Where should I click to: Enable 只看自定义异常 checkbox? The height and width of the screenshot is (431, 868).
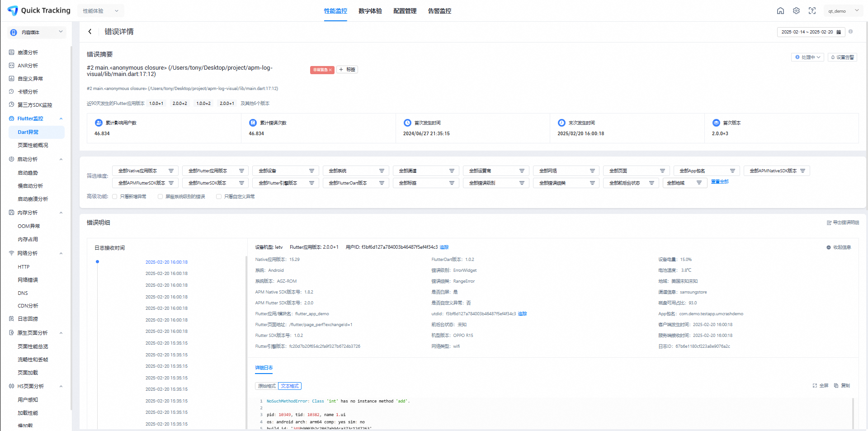(219, 197)
